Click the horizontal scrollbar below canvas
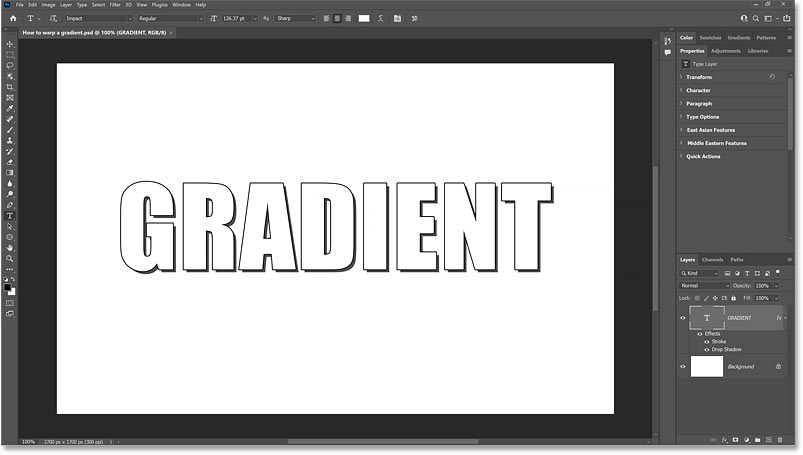The height and width of the screenshot is (455, 803). [383, 442]
